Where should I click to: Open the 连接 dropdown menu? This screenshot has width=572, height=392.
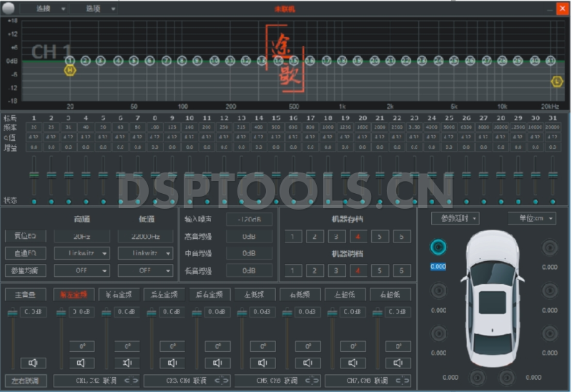coord(44,9)
